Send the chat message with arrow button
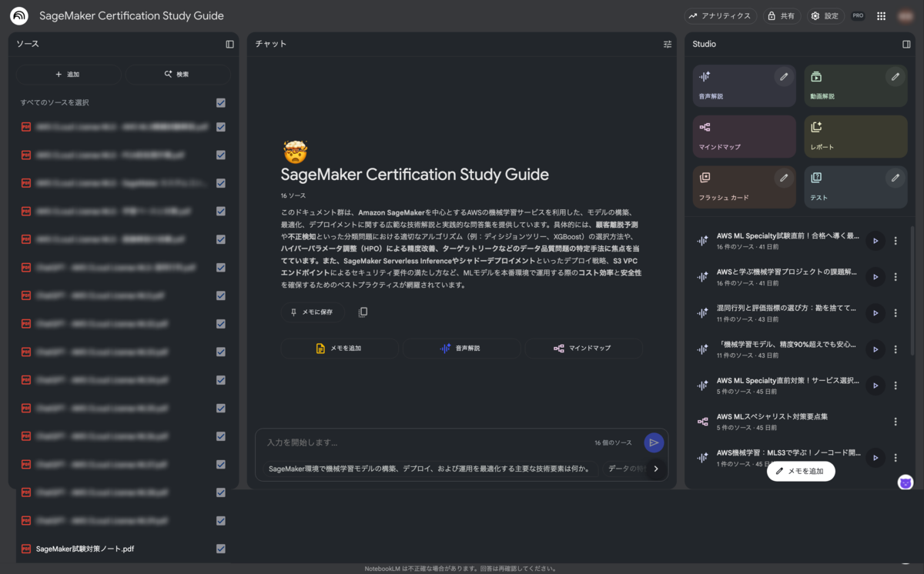The height and width of the screenshot is (574, 924). click(x=654, y=442)
